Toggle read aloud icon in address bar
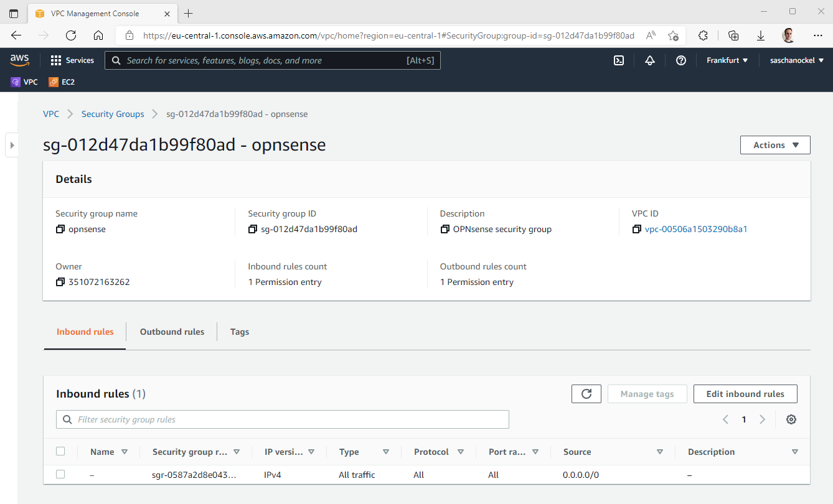 [x=651, y=35]
